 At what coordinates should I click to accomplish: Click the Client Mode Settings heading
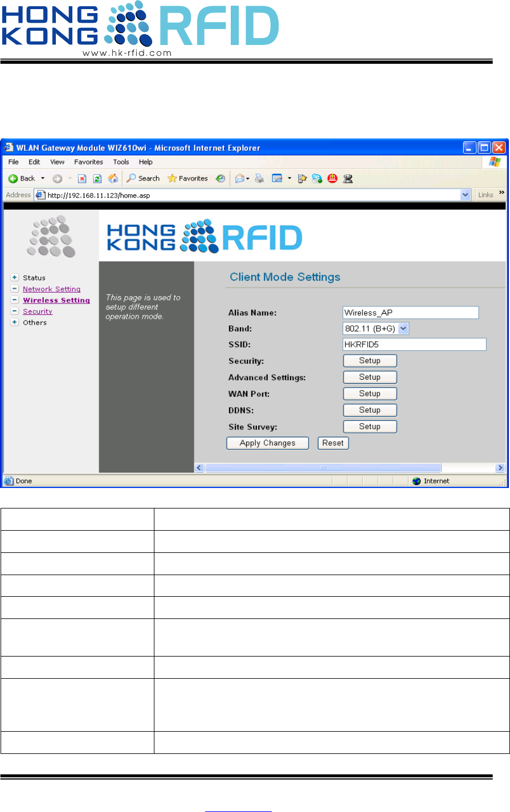[285, 277]
